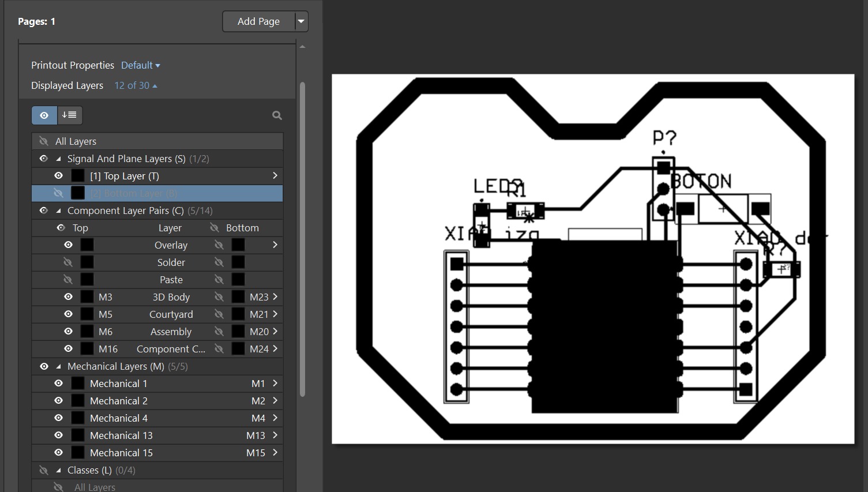Image resolution: width=868 pixels, height=492 pixels.
Task: Hide the top Overlay layer
Action: pos(69,245)
